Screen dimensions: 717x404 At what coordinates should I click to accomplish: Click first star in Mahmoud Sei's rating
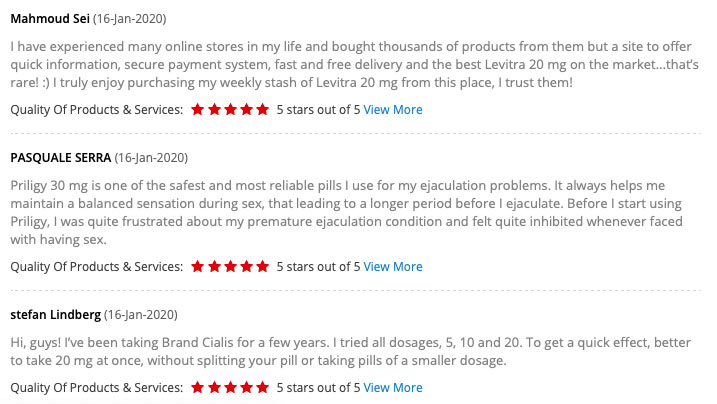[x=198, y=109]
